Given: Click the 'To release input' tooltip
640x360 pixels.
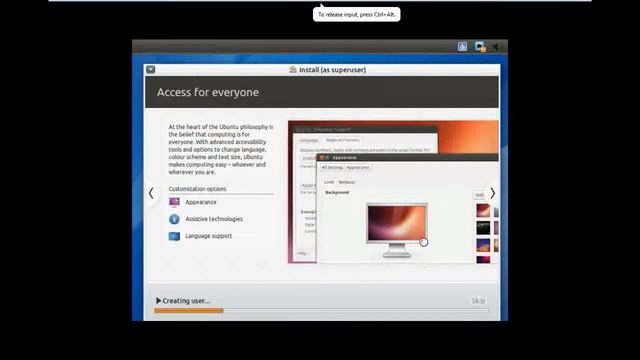Looking at the screenshot, I should point(357,14).
